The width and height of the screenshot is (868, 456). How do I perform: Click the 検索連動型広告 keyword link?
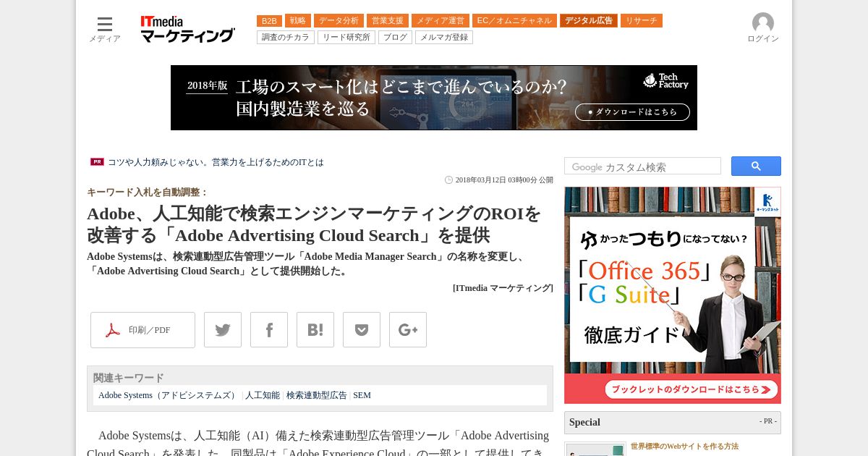coord(317,395)
